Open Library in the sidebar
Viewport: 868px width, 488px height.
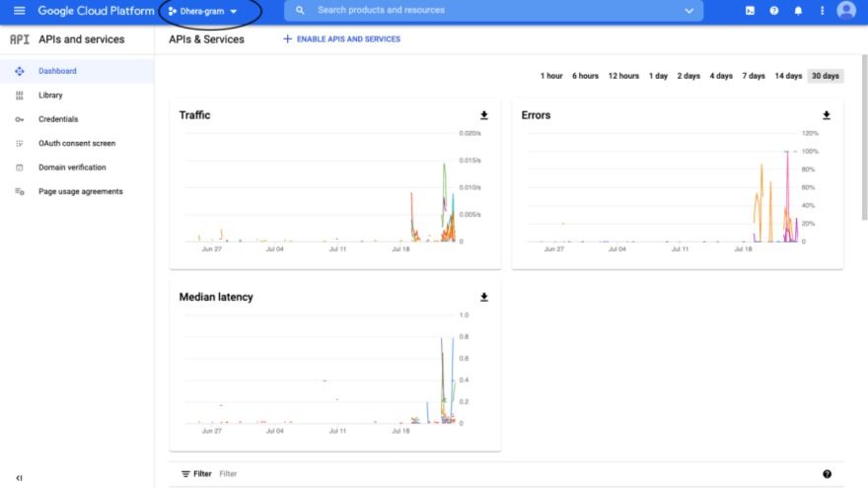tap(50, 96)
